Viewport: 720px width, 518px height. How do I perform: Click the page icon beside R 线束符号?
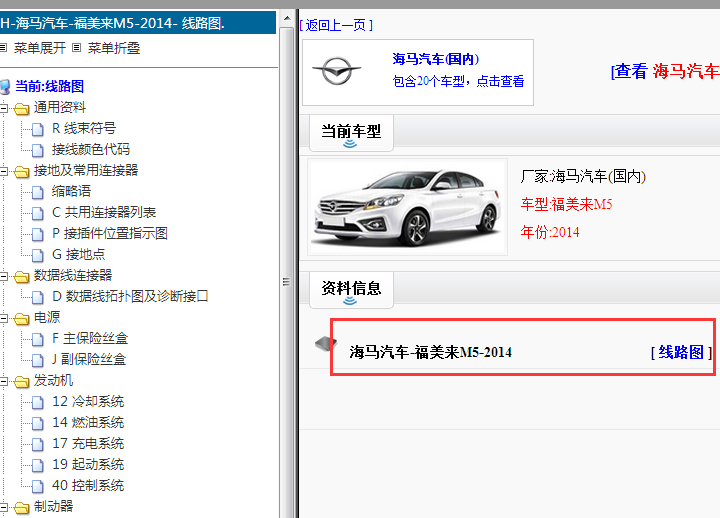(38, 130)
